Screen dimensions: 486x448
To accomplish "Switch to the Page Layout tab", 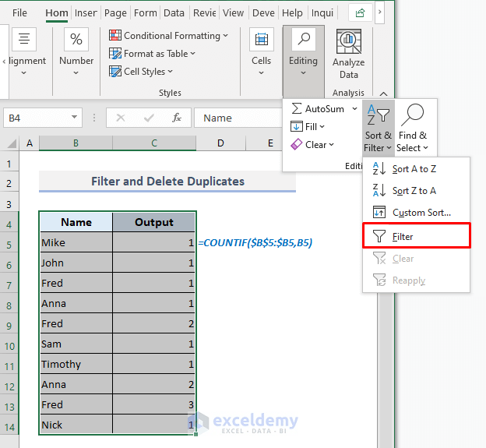I will [x=115, y=13].
